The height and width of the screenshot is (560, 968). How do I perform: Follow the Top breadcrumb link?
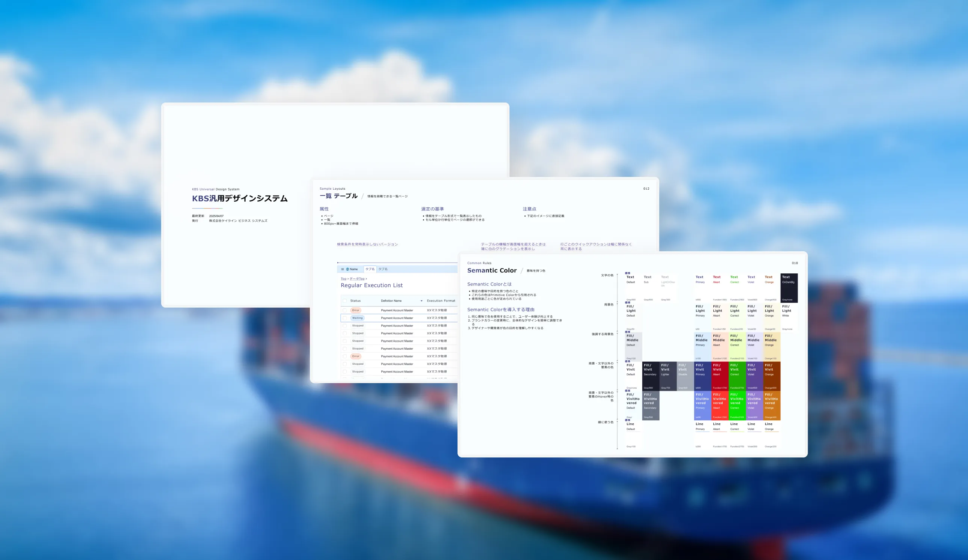pyautogui.click(x=343, y=279)
